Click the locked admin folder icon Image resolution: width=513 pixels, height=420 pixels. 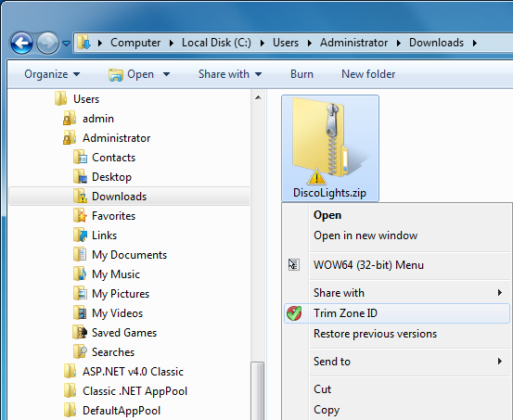(69, 119)
